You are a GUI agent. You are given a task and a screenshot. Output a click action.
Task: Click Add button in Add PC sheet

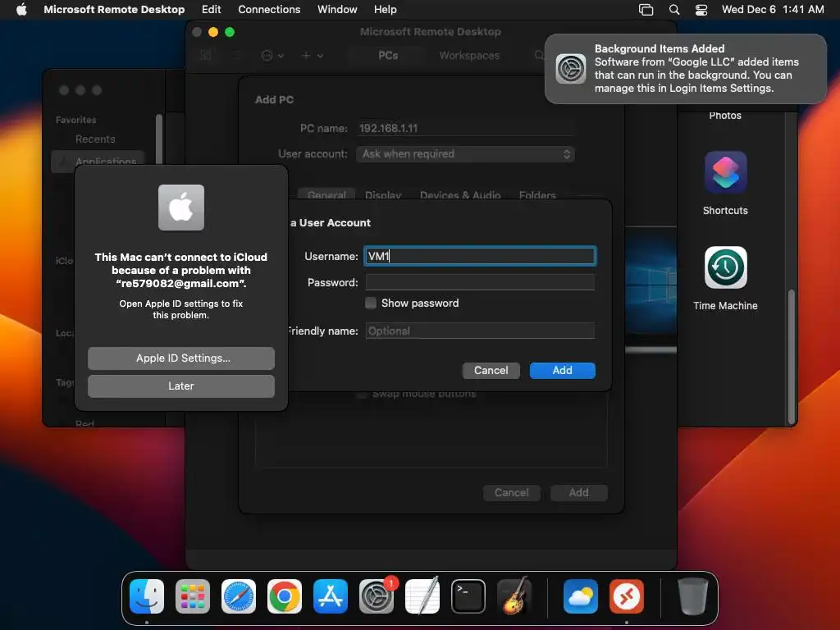(578, 493)
